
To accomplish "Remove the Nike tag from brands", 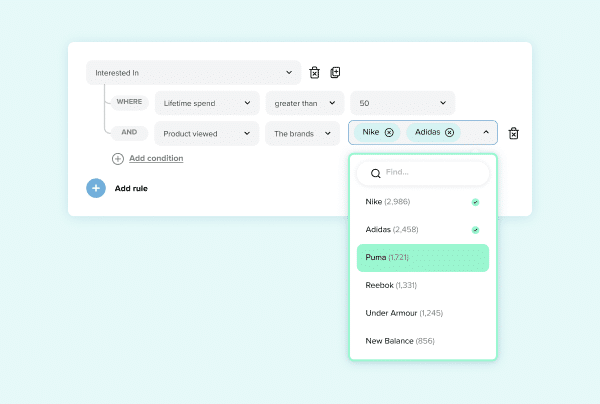I will coord(389,132).
